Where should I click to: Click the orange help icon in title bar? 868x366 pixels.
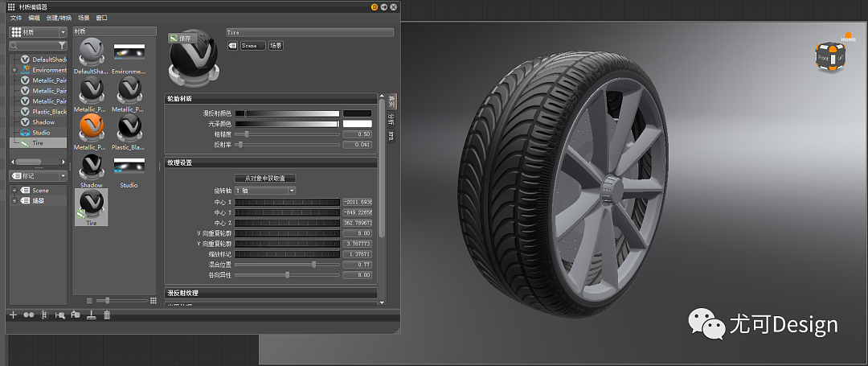(375, 6)
